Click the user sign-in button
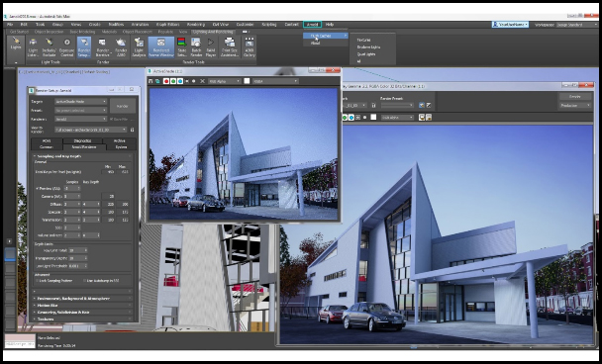The image size is (602, 364). tap(510, 25)
